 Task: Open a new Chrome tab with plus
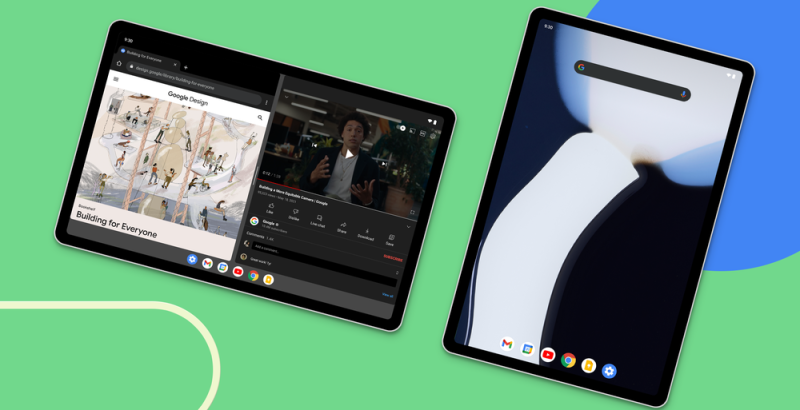(x=186, y=67)
